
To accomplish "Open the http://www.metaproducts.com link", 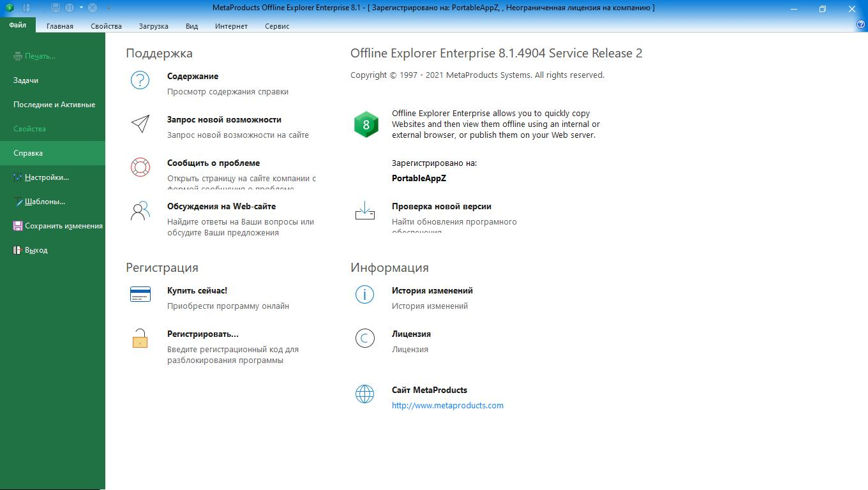I will pos(447,405).
